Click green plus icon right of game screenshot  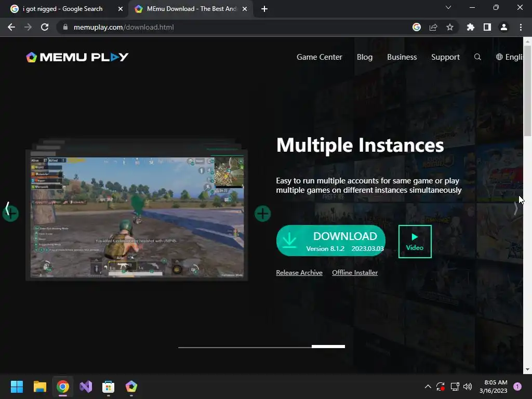click(262, 214)
